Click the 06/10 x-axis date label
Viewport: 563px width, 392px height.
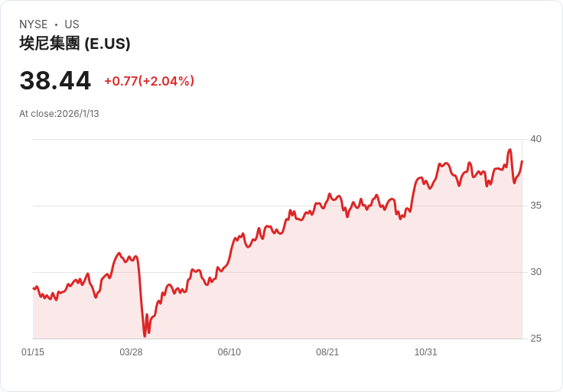(229, 352)
